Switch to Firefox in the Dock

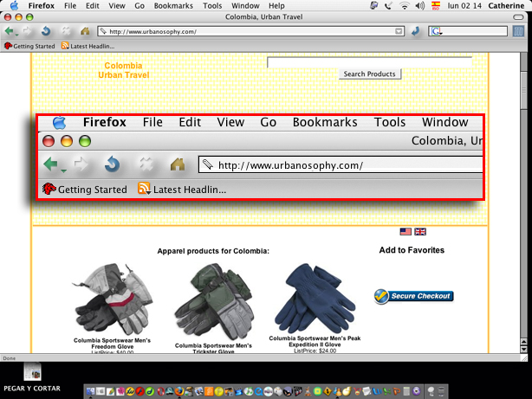coord(178,391)
